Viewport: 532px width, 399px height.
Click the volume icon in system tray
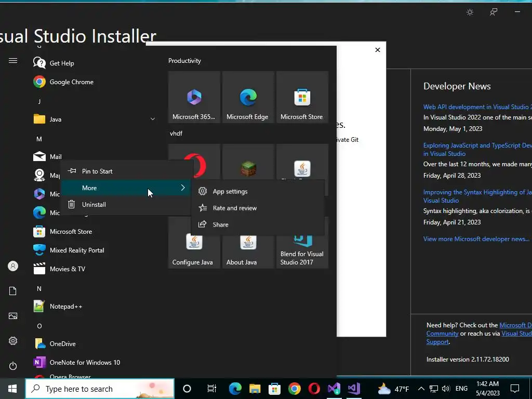(x=446, y=389)
